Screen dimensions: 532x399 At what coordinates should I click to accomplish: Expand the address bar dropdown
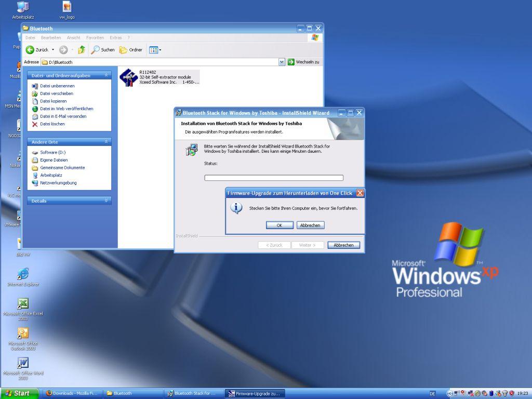(x=282, y=62)
